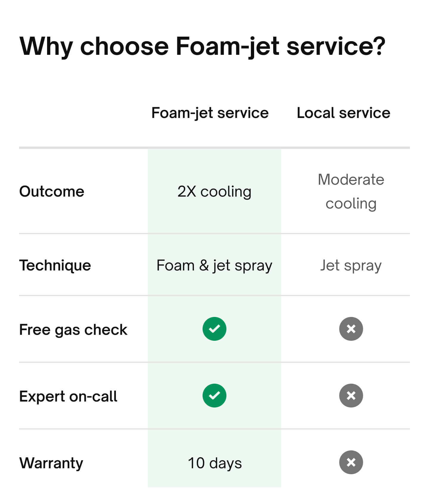This screenshot has width=429, height=504.
Task: Select the Foam-jet service column header
Action: 210,113
